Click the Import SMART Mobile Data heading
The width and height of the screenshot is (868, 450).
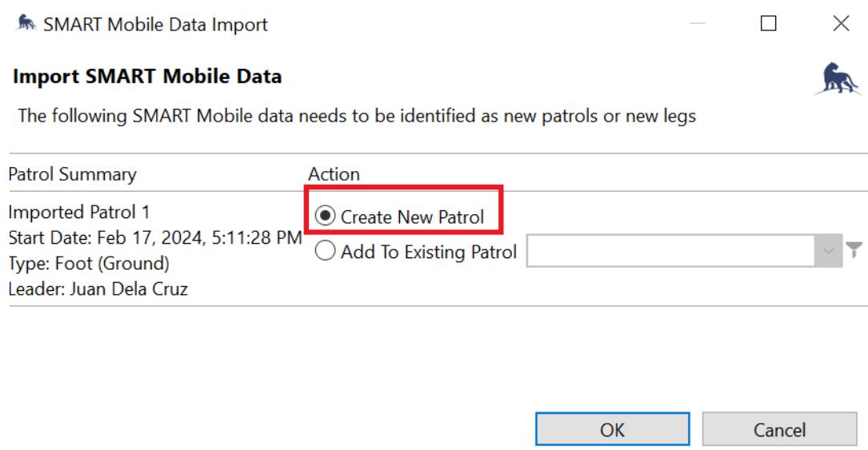pyautogui.click(x=146, y=78)
